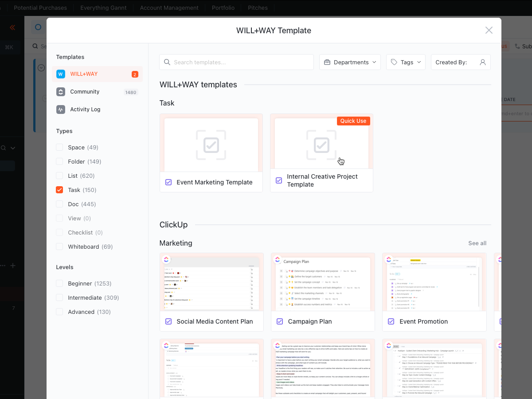Select WILL+WAY templates category
532x399 pixels.
(x=97, y=74)
